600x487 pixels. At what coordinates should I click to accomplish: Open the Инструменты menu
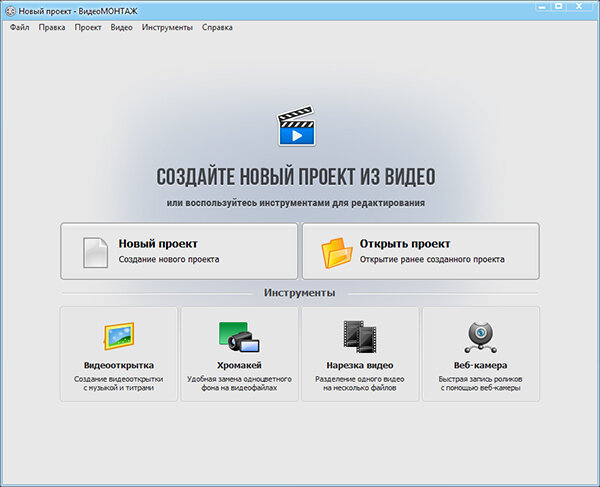[167, 28]
